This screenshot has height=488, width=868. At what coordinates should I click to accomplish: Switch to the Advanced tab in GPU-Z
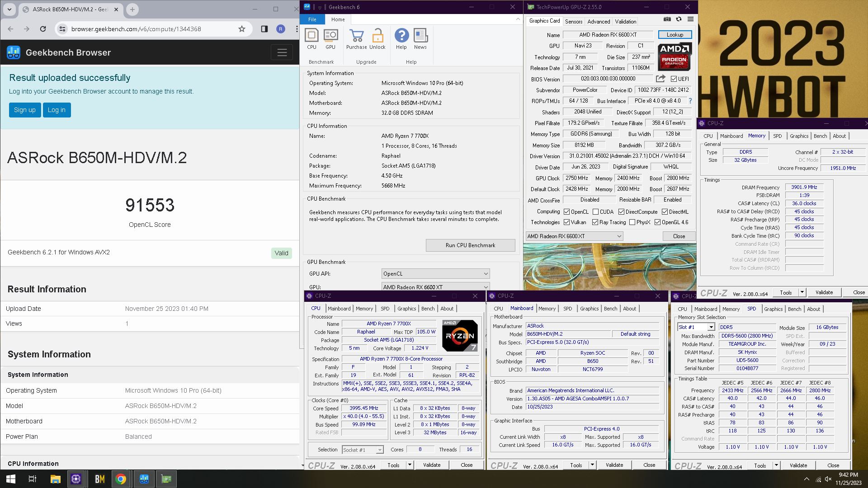point(599,21)
